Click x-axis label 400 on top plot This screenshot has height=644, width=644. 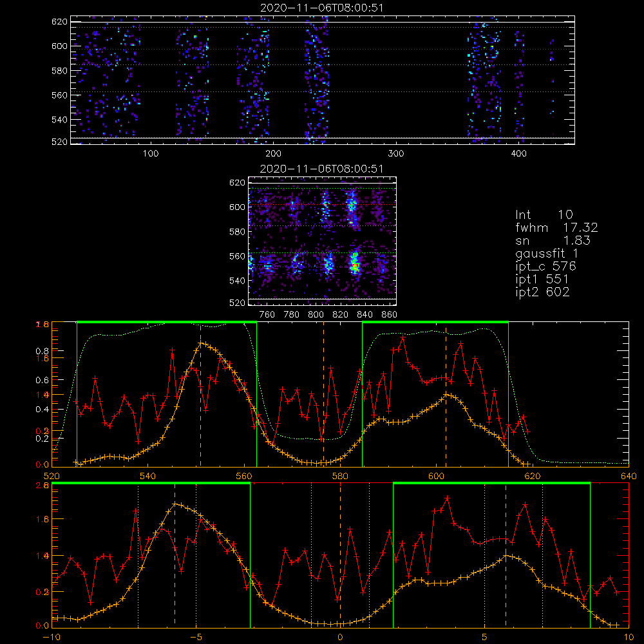coord(518,154)
